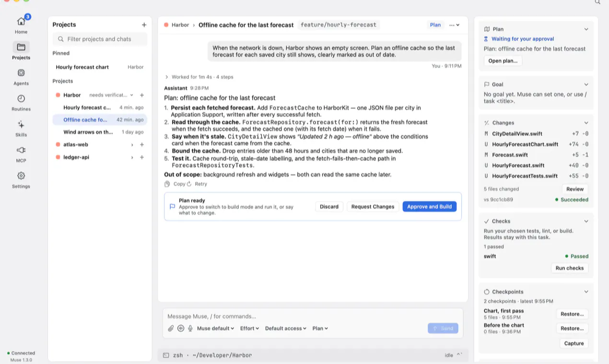Review the changed files
The image size is (609, 364).
(575, 189)
